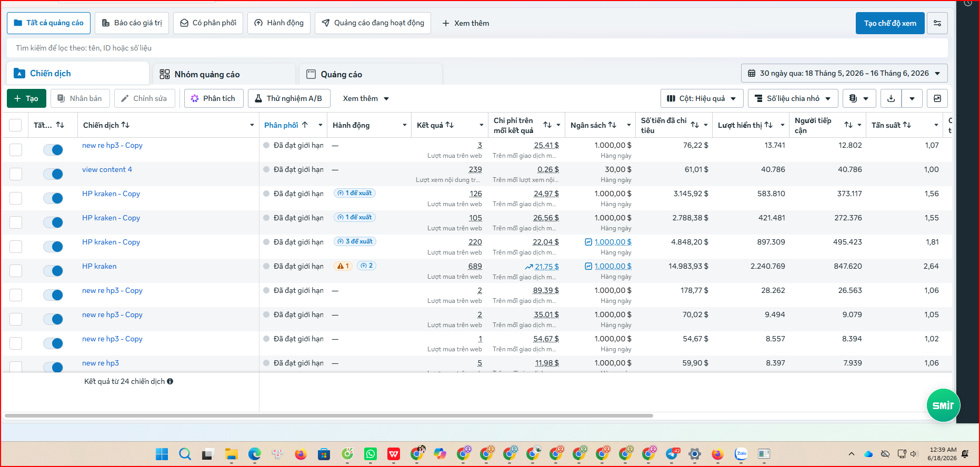Click the export download icon
980x467 pixels.
point(891,98)
